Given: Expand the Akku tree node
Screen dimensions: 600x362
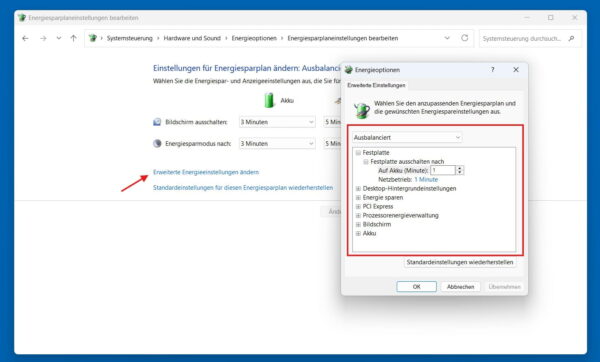Looking at the screenshot, I should pos(358,233).
